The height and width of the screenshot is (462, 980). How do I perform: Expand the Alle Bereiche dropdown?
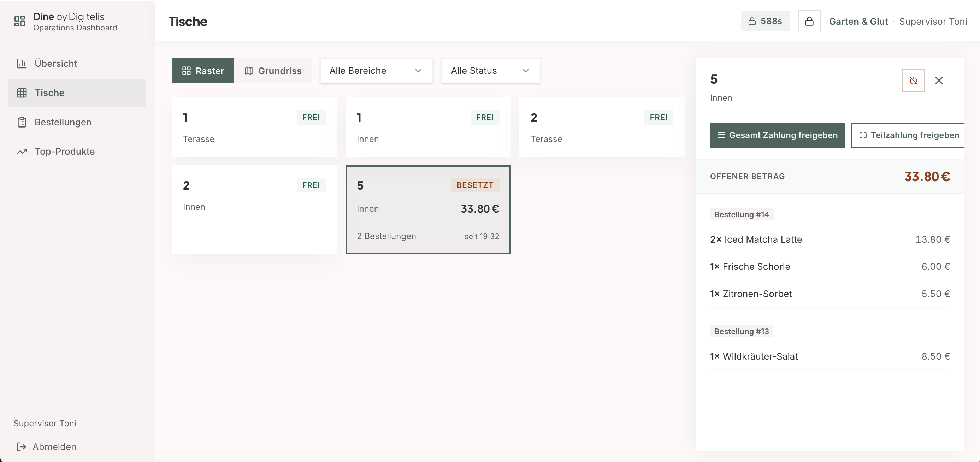376,71
